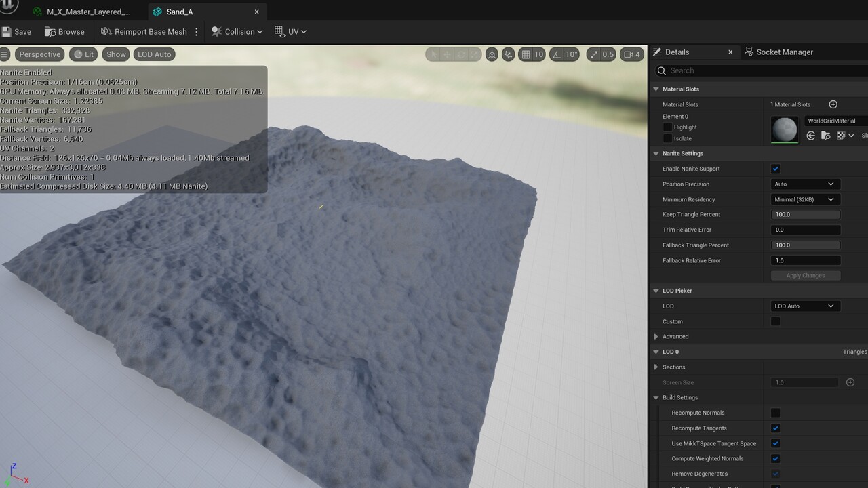
Task: Select the viewport Select mode arrow icon
Action: click(x=433, y=54)
